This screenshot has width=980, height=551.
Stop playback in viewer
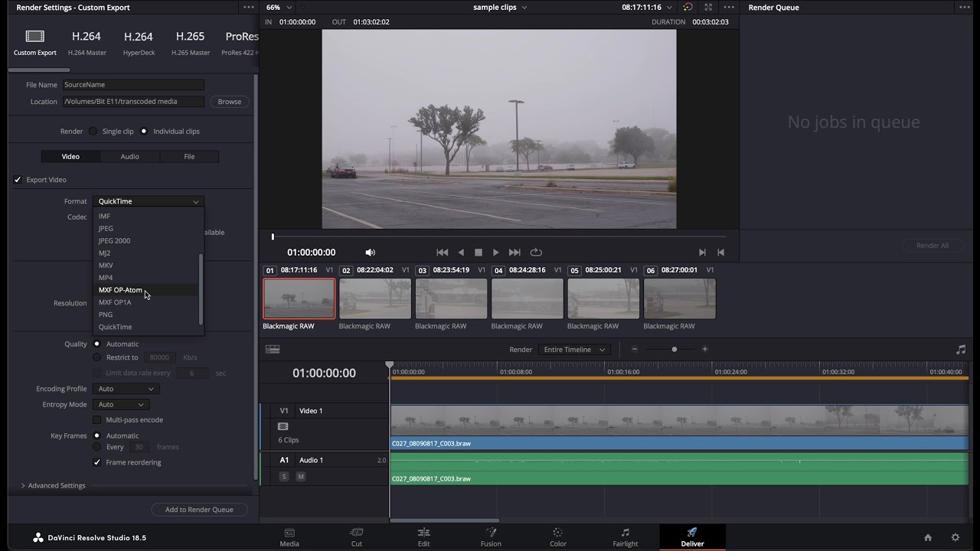(479, 253)
